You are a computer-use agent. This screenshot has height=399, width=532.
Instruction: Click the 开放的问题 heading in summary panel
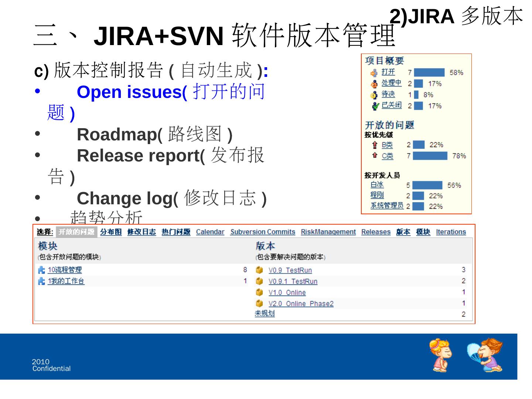(x=389, y=125)
